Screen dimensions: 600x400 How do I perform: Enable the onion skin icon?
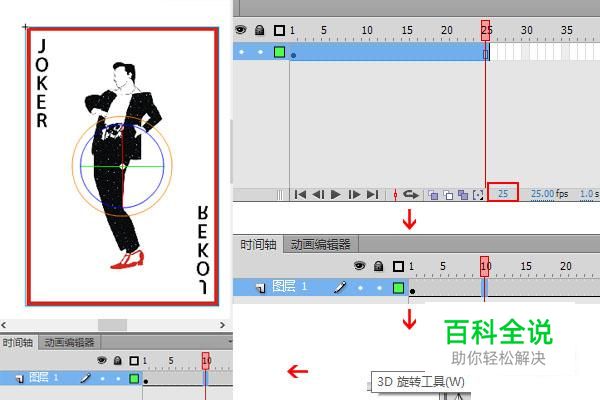click(x=433, y=195)
